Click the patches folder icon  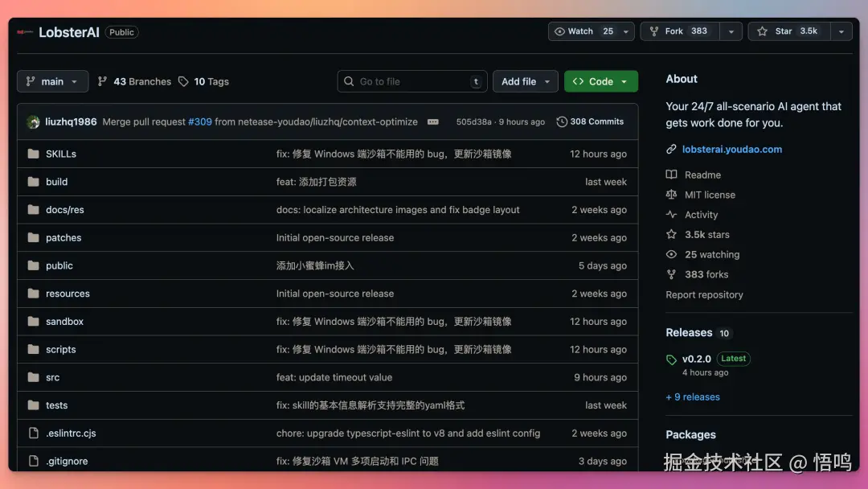(x=33, y=237)
